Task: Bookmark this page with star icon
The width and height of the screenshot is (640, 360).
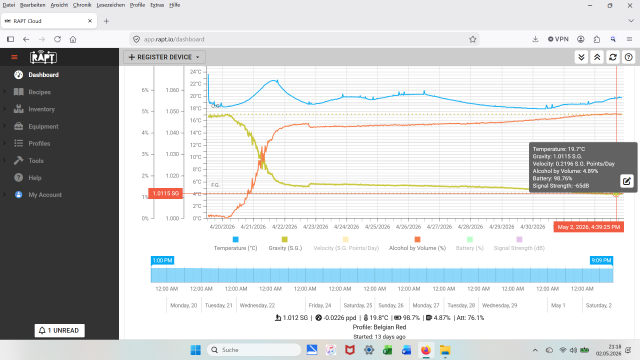Action: pos(472,39)
